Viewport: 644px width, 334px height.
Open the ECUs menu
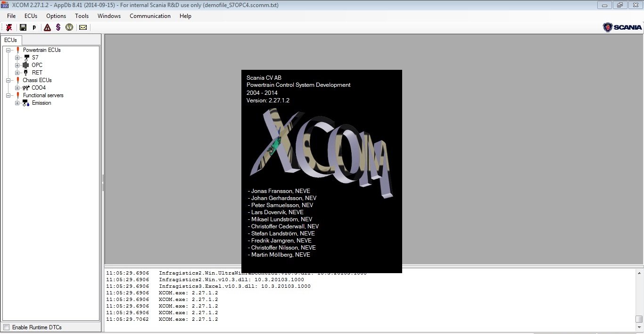pos(31,16)
